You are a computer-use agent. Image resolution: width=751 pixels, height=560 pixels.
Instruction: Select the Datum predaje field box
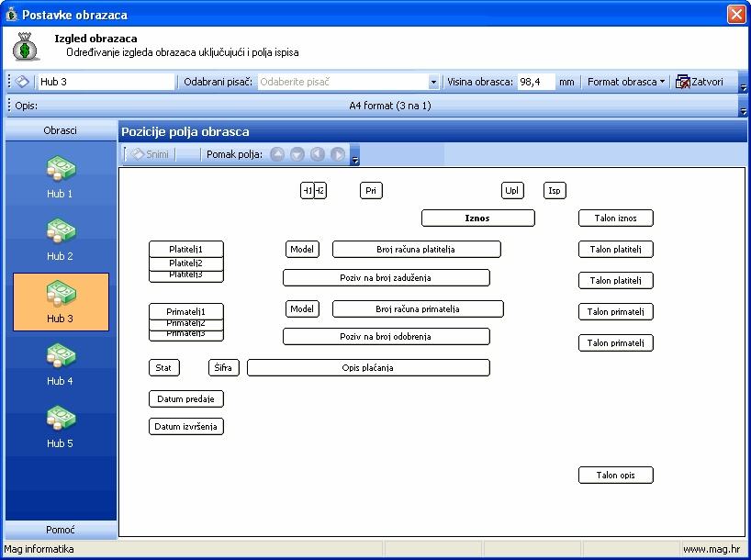pos(186,399)
